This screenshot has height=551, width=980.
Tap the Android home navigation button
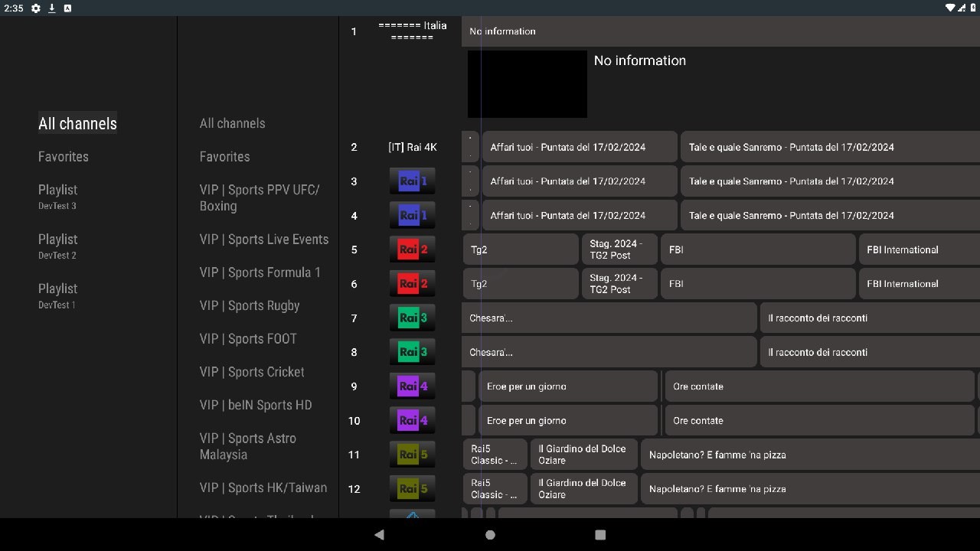[490, 535]
